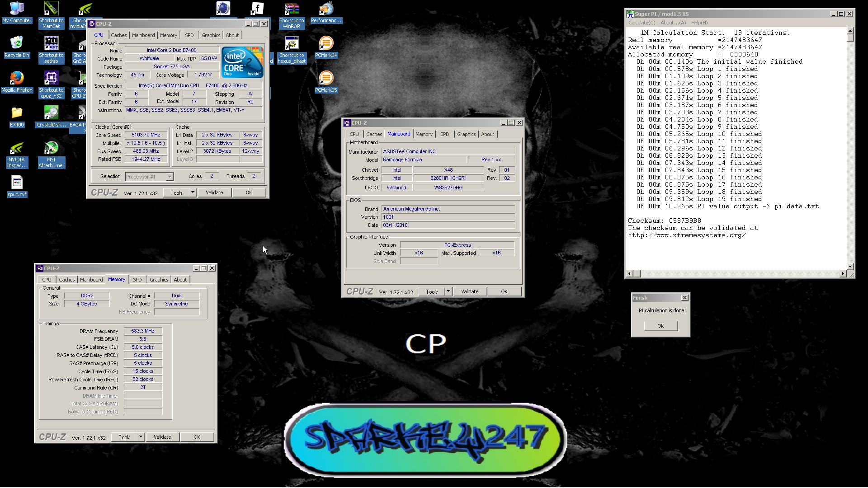Open the white 'f' shortcut icon
This screenshot has width=868, height=488.
(257, 8)
